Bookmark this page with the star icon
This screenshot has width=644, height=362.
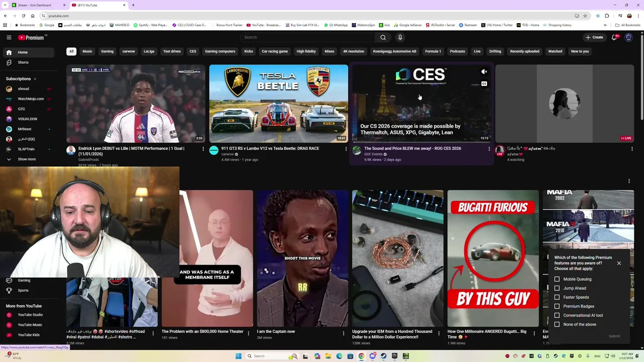[585, 16]
